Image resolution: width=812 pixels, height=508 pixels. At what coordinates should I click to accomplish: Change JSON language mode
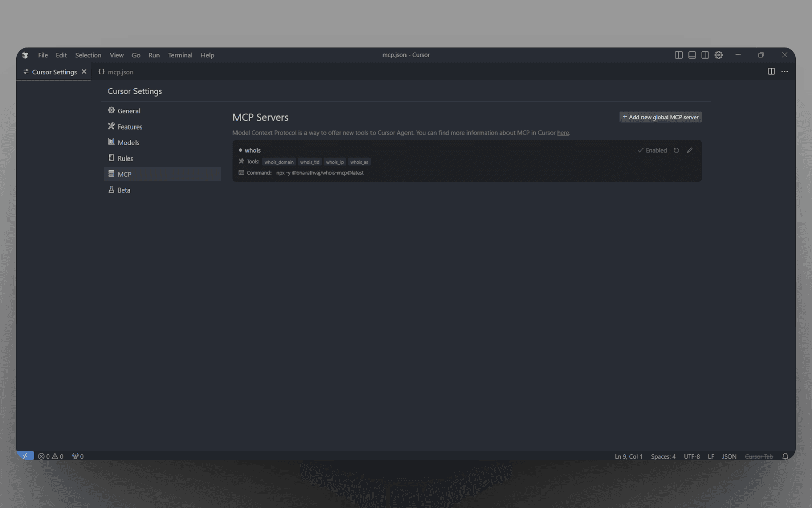pyautogui.click(x=729, y=456)
